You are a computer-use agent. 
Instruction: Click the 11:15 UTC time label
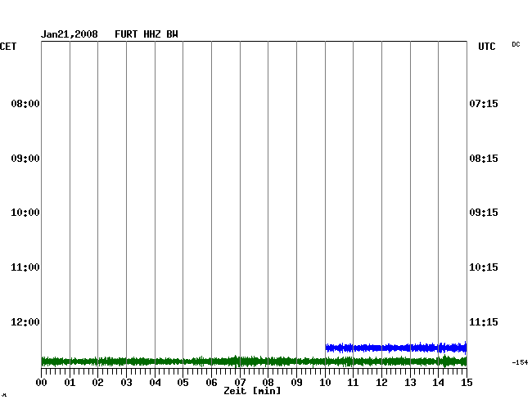(484, 321)
